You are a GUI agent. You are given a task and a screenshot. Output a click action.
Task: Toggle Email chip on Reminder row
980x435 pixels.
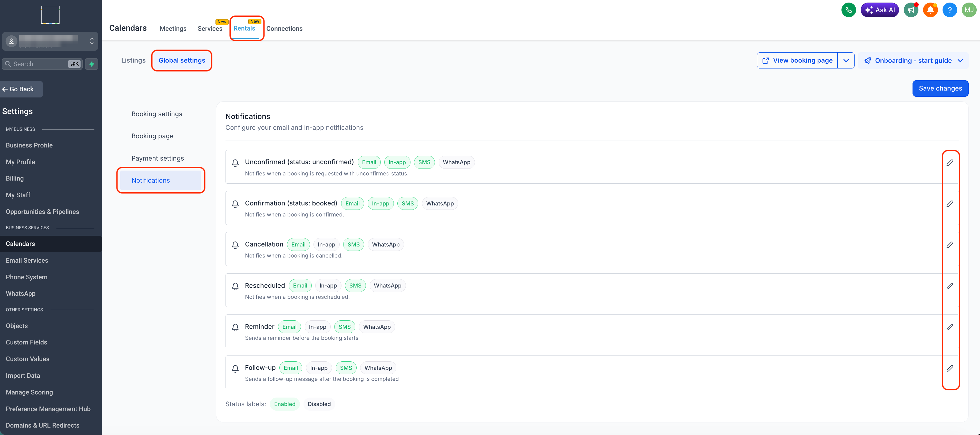289,327
